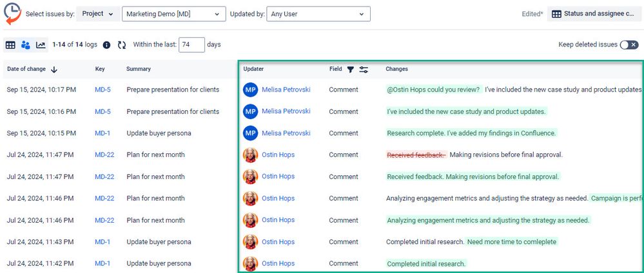Open Melisa Petrovski profile in 10:15 PM row
Viewport: 644px width, 273px height.
click(286, 133)
